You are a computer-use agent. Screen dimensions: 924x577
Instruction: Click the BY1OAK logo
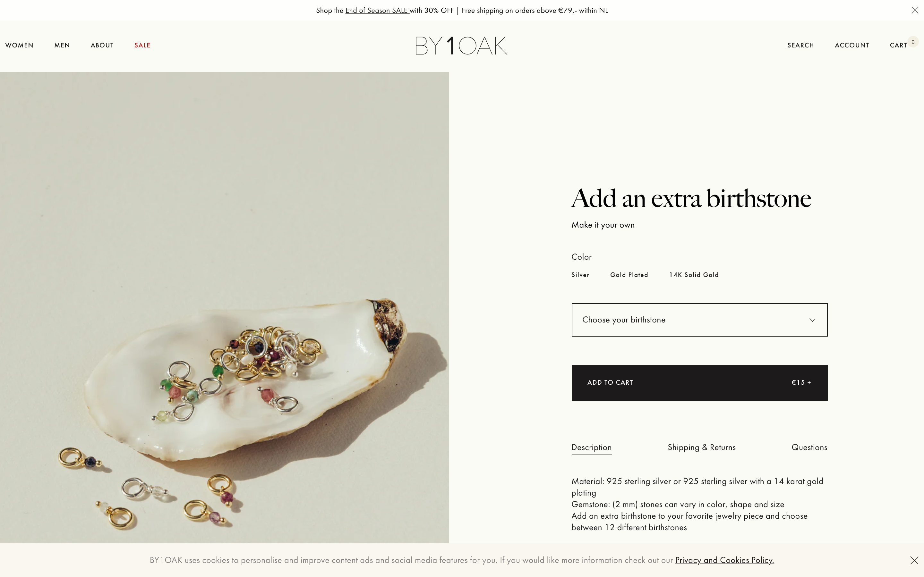pos(461,46)
